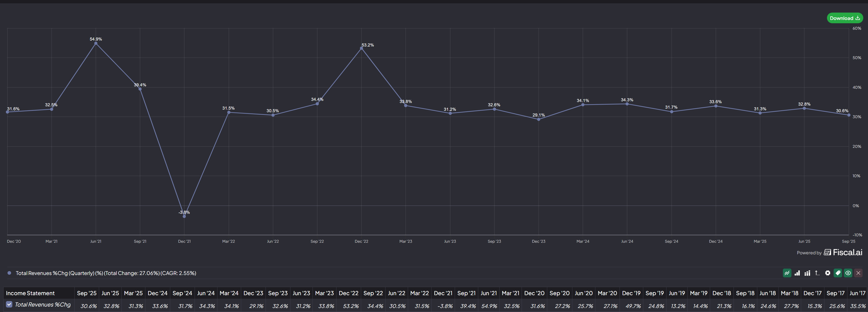Toggle series visibility eye icon

pos(848,273)
